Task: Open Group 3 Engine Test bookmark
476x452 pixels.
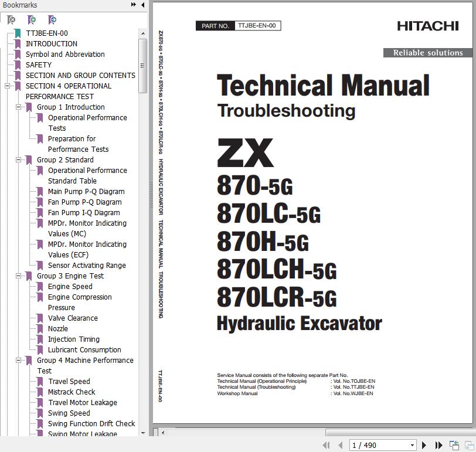Action: [x=70, y=276]
